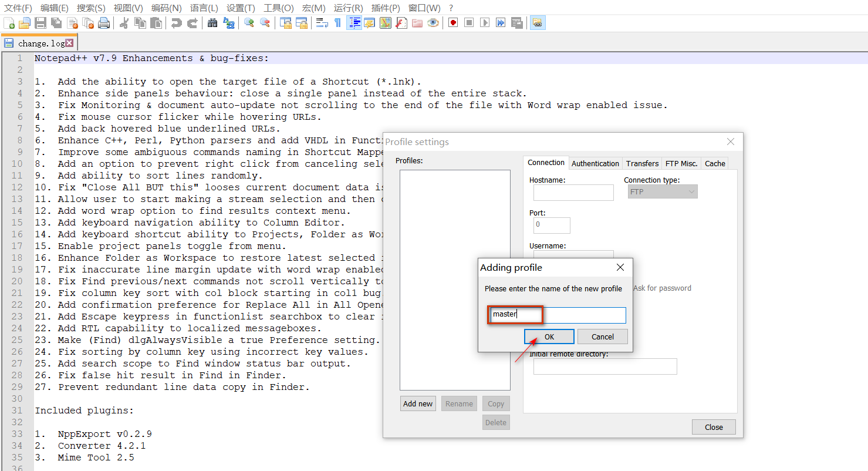Viewport: 868px width, 471px height.
Task: Toggle synchronized vertical scrolling icon
Action: tap(286, 23)
